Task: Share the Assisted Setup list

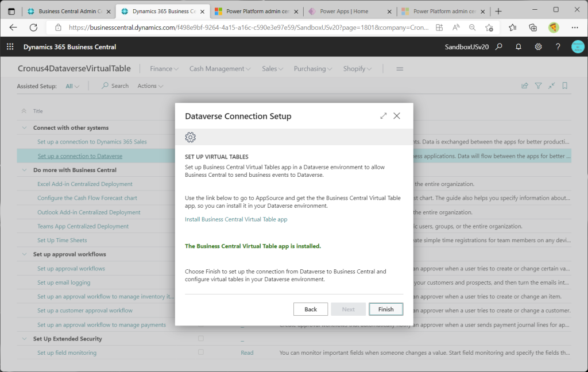Action: pyautogui.click(x=525, y=86)
